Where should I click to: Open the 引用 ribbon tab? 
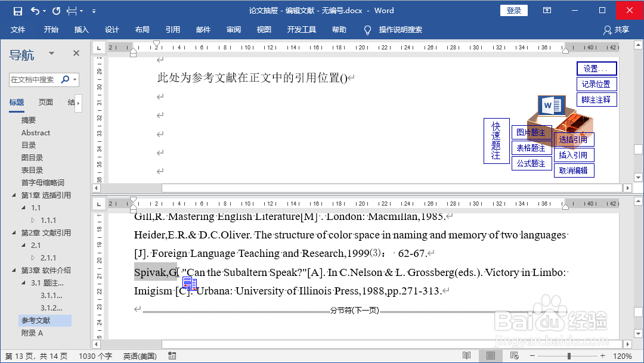[x=172, y=30]
